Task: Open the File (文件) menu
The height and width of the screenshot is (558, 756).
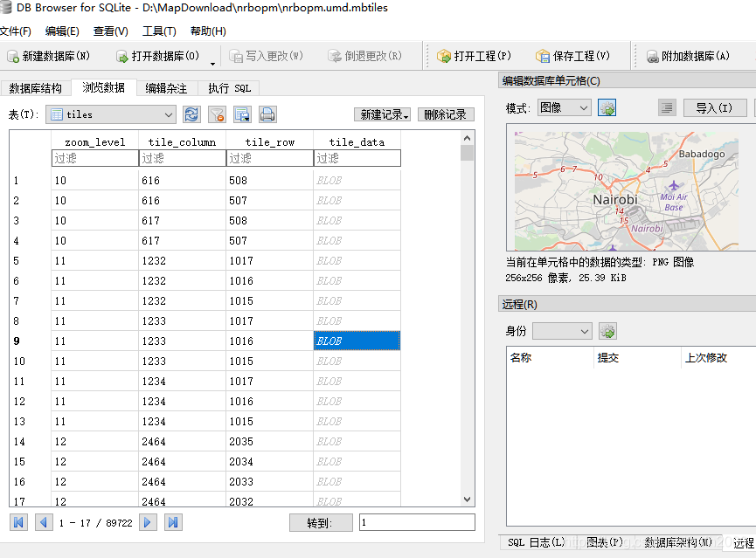Action: [x=16, y=31]
